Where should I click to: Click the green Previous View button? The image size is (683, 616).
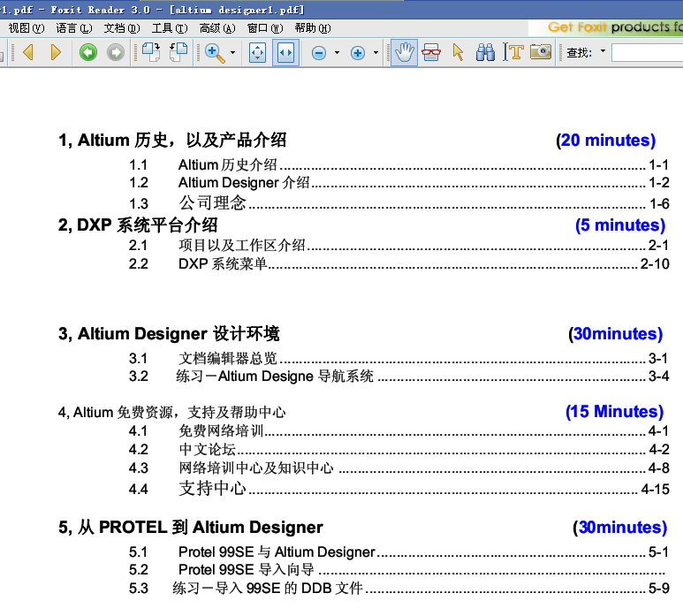(88, 53)
